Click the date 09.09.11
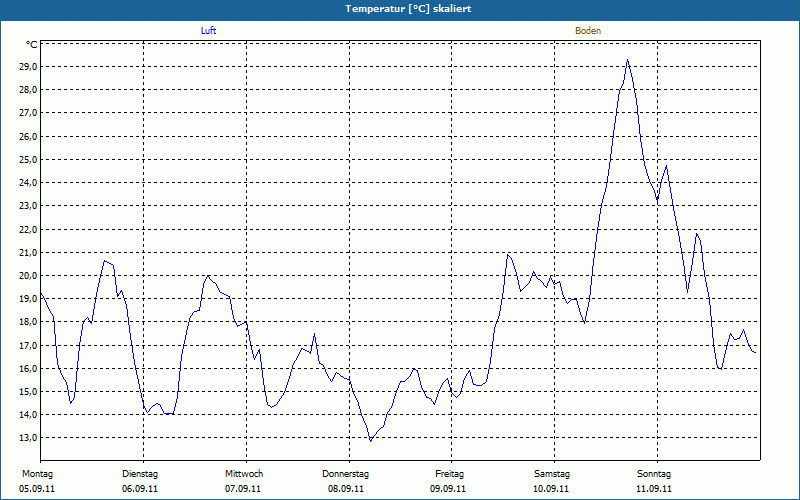The image size is (800, 500). 448,489
